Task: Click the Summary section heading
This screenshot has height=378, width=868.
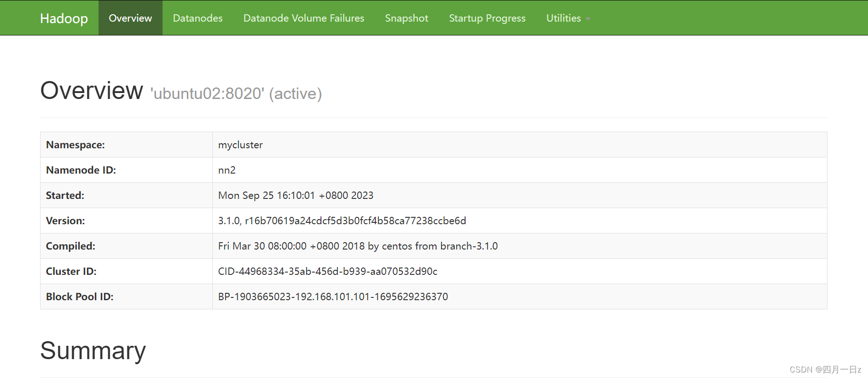Action: coord(93,351)
